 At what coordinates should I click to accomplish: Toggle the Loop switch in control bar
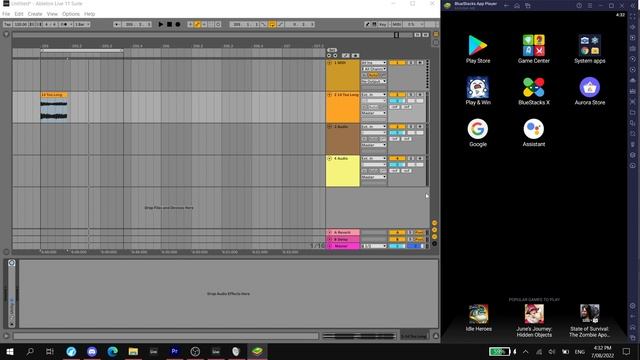(x=272, y=24)
